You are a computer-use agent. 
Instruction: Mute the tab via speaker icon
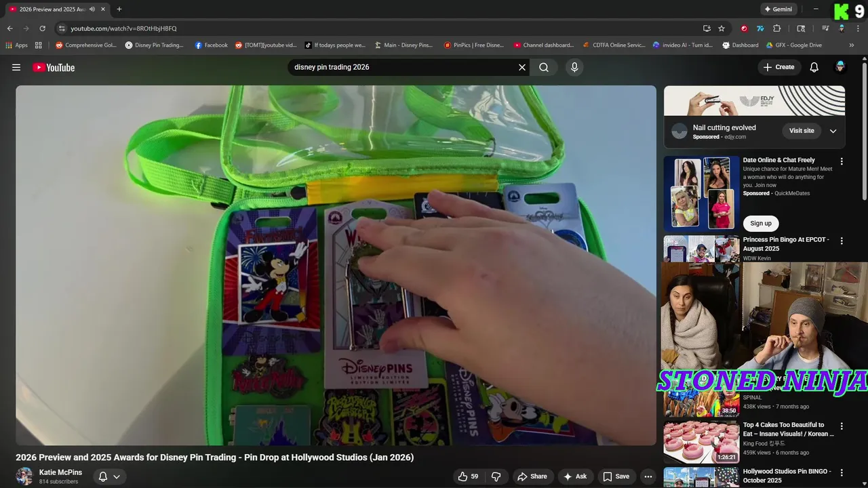pyautogui.click(x=92, y=9)
